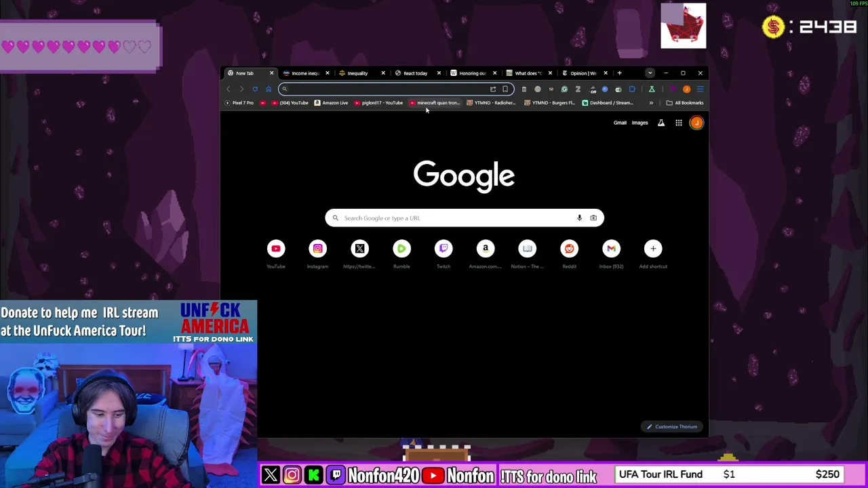Open the Amazon Live bookmark
The height and width of the screenshot is (488, 868).
(331, 103)
